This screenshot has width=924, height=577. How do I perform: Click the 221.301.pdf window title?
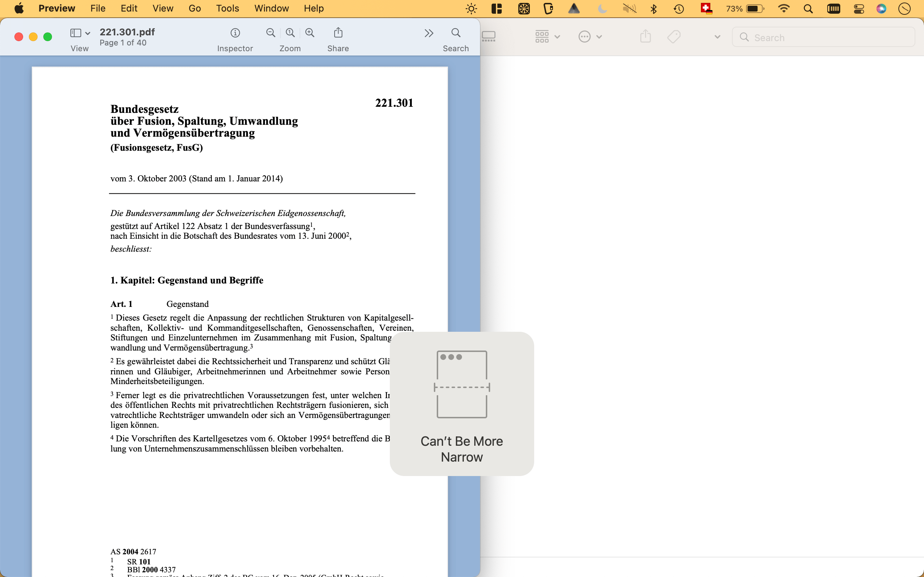point(127,32)
